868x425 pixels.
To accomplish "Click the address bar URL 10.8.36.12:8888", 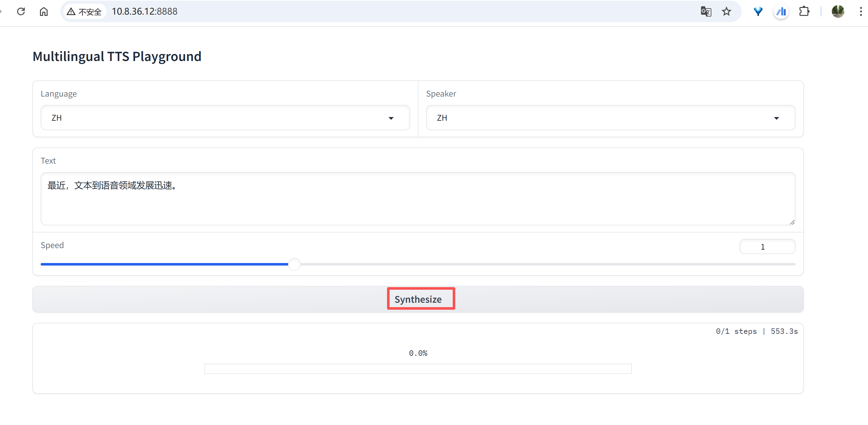I will click(145, 11).
